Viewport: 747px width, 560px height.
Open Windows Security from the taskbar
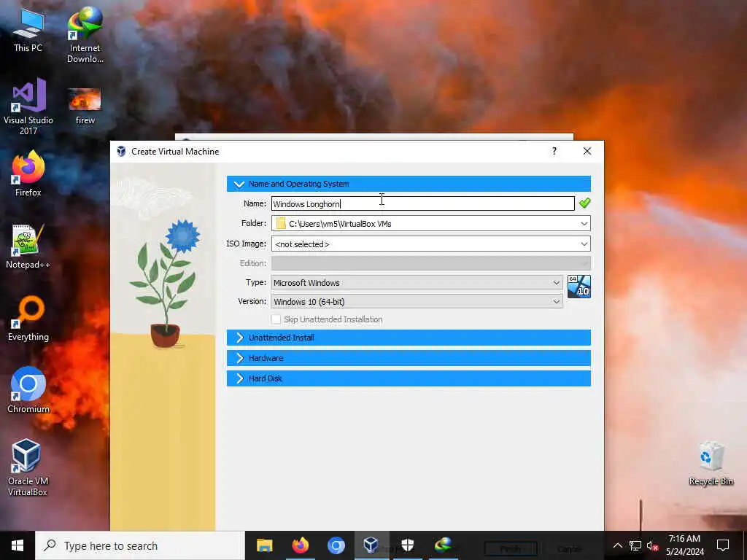(407, 545)
